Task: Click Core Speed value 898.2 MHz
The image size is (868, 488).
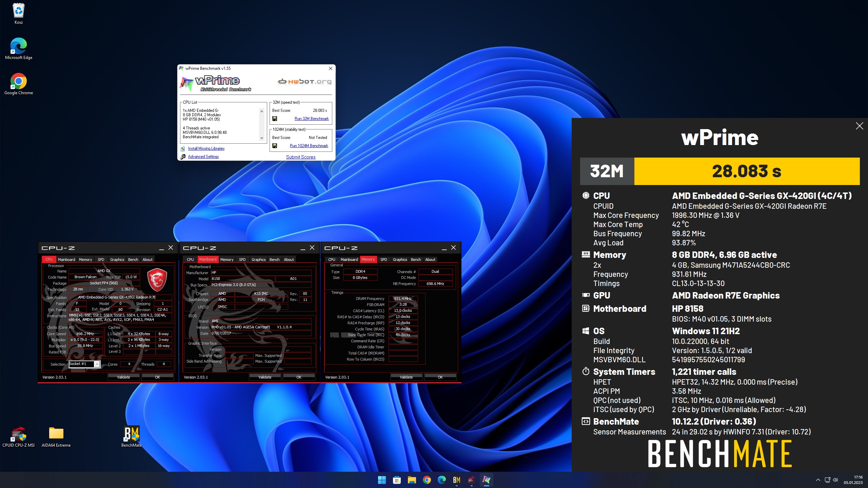Action: [x=85, y=334]
